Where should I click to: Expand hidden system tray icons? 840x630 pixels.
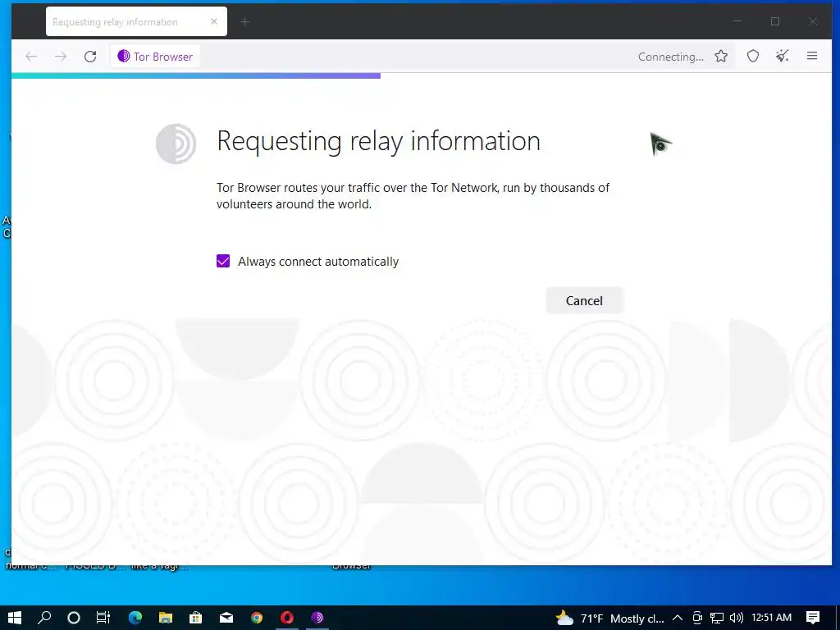(677, 618)
